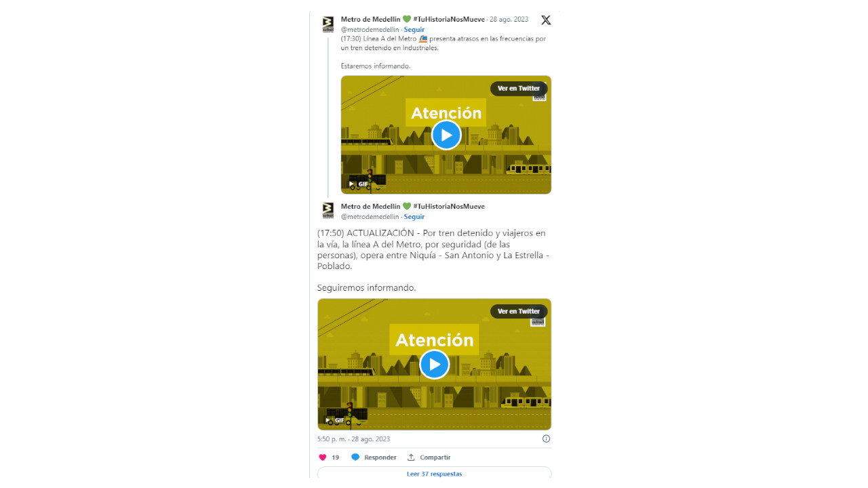Click the Responder speech bubble icon
The height and width of the screenshot is (488, 868).
tap(355, 457)
